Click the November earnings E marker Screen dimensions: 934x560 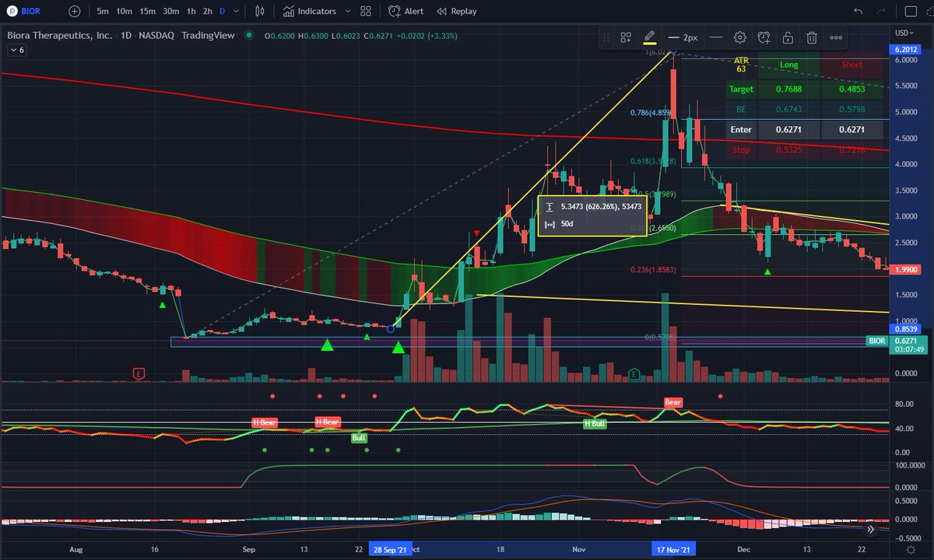[x=635, y=374]
